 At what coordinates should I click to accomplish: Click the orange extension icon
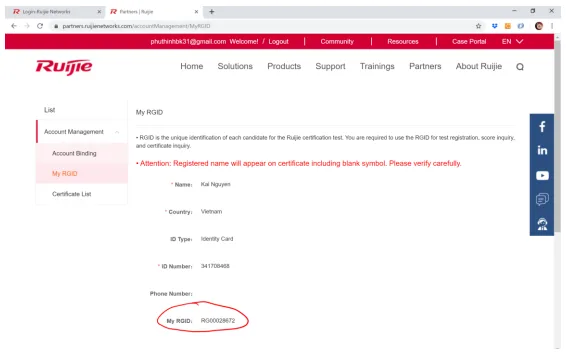[508, 26]
